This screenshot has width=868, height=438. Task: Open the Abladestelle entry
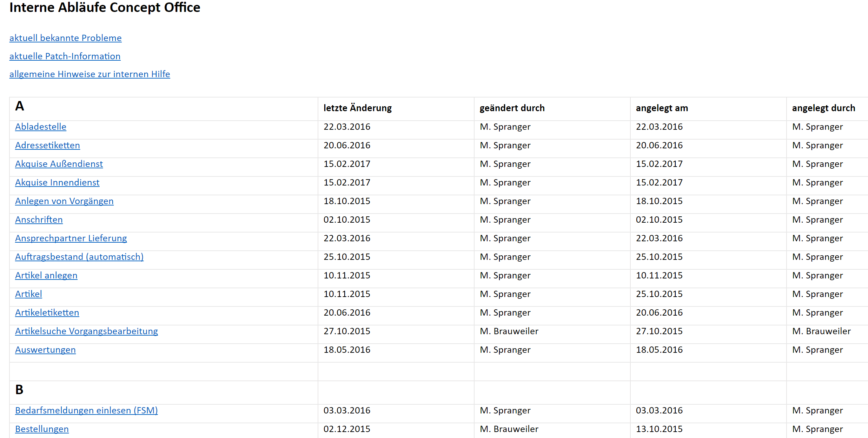tap(41, 127)
